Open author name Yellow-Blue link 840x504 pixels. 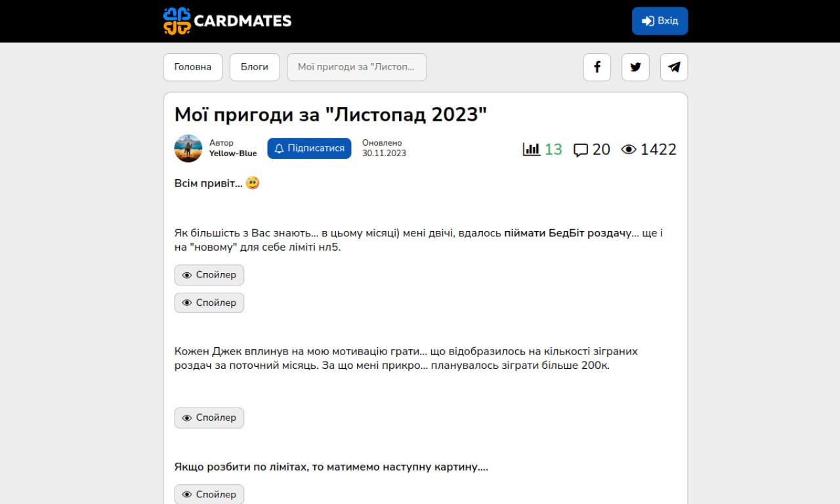click(233, 154)
